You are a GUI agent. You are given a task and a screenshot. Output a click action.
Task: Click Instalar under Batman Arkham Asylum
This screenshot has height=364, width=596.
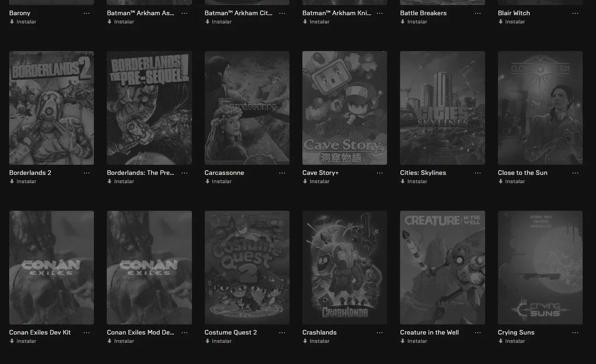[x=121, y=22]
